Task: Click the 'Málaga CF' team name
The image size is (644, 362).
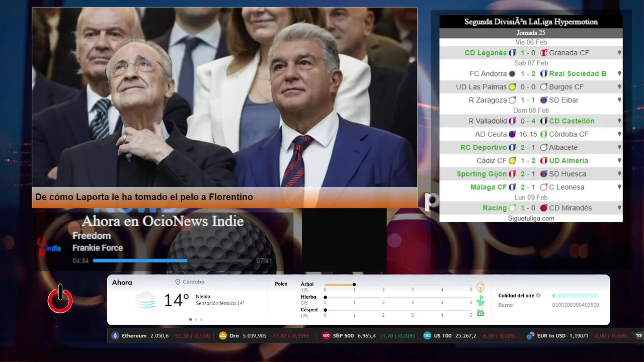Action: pyautogui.click(x=489, y=187)
